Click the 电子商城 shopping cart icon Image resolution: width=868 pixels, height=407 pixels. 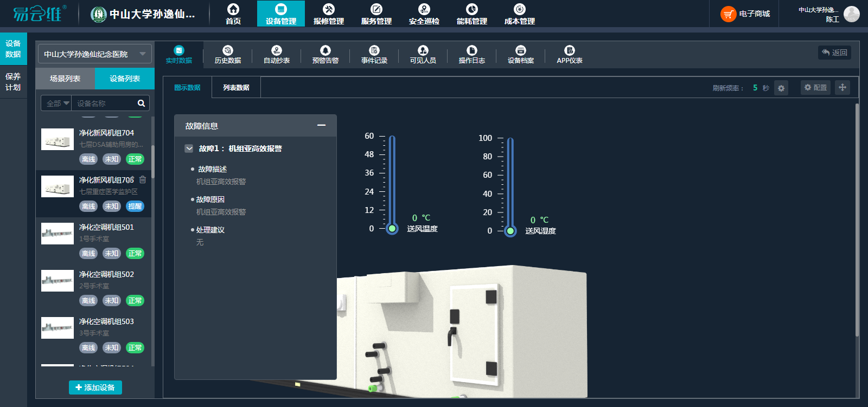pos(728,14)
